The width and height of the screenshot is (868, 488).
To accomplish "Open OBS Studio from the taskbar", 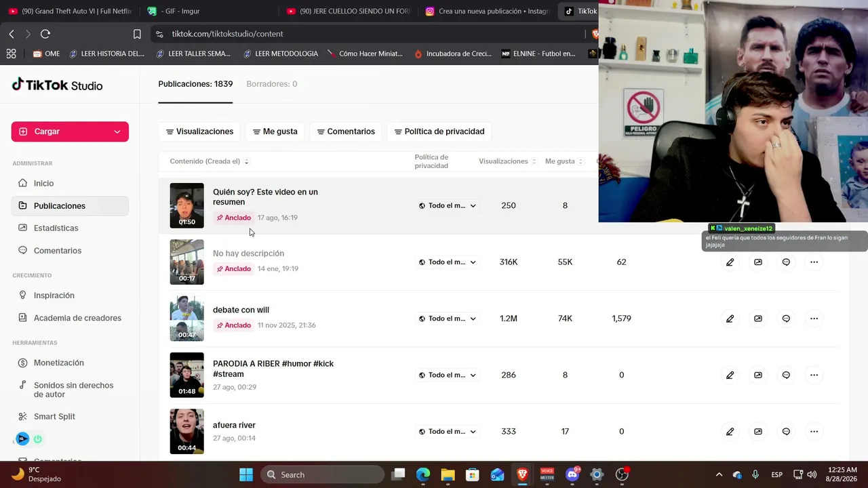I will (x=621, y=474).
